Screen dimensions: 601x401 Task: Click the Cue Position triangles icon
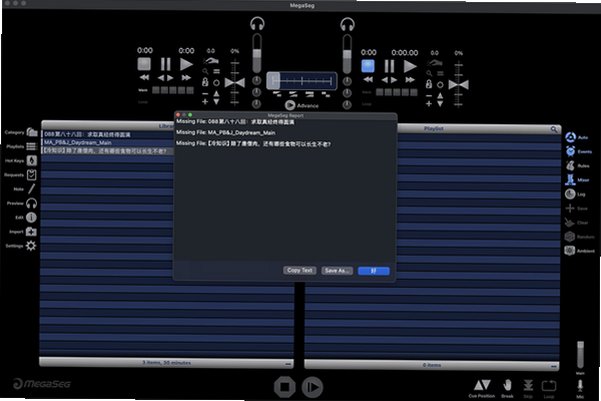coord(482,385)
